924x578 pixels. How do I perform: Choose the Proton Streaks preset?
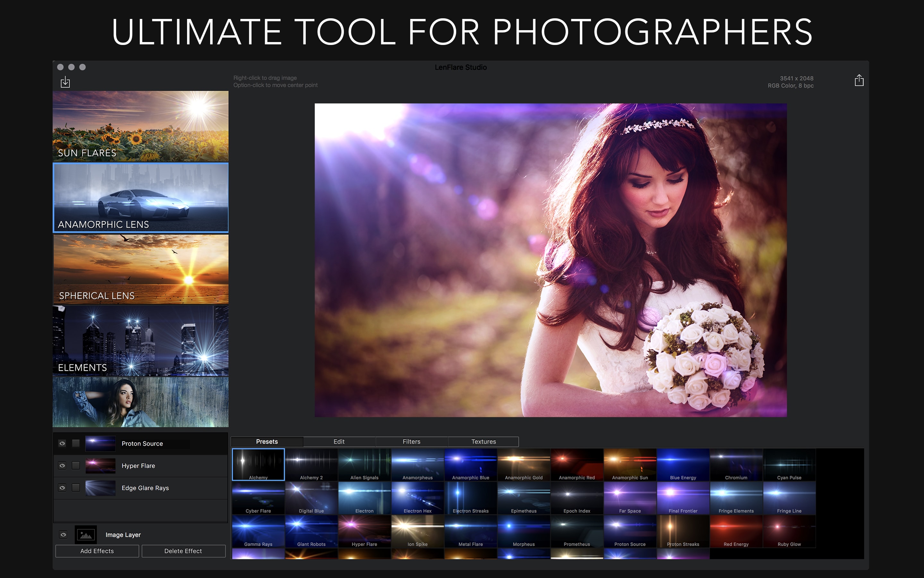[x=683, y=531]
